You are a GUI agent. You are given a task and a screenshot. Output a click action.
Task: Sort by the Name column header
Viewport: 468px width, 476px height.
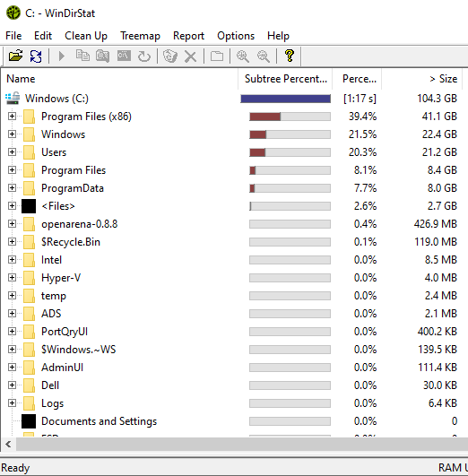tap(119, 79)
